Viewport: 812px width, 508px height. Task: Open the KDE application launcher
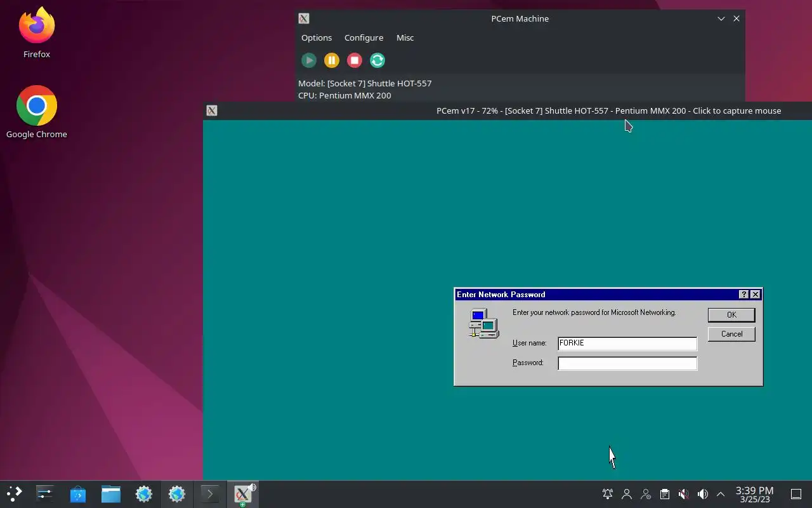15,494
